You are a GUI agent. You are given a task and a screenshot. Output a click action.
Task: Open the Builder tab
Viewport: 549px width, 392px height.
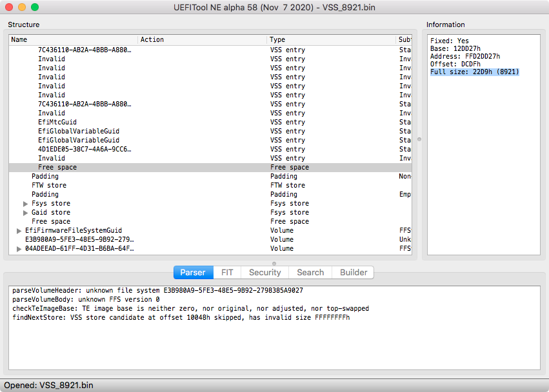coord(353,272)
